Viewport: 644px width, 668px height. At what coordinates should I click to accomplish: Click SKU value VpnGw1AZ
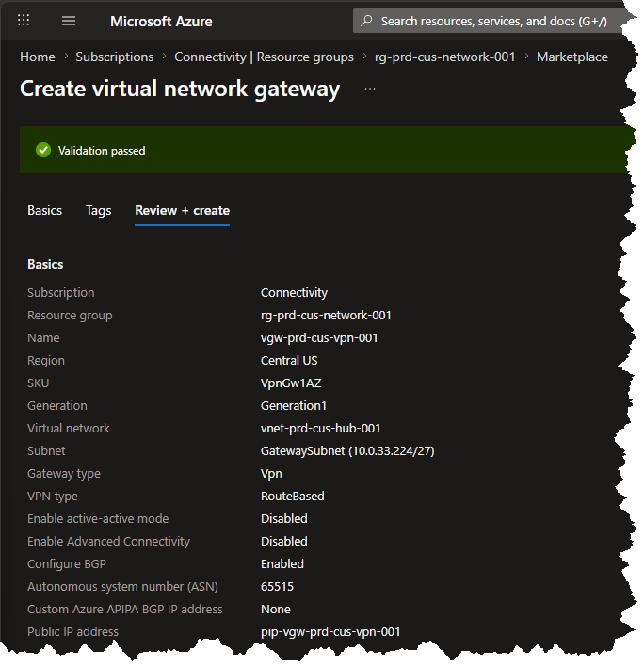(291, 383)
